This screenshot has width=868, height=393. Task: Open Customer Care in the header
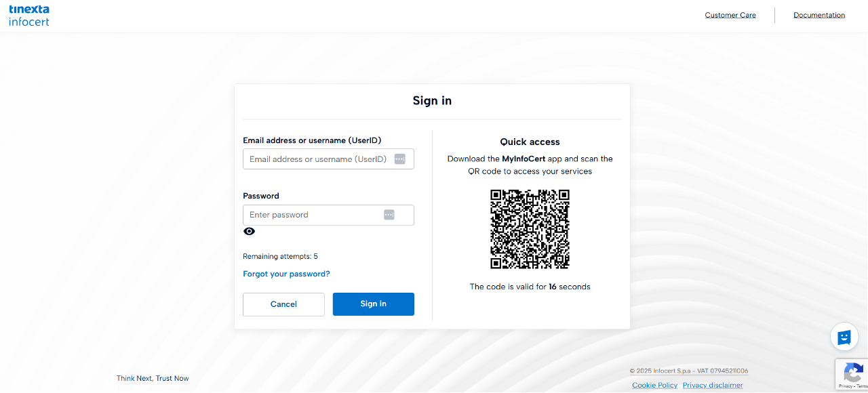[x=730, y=15]
